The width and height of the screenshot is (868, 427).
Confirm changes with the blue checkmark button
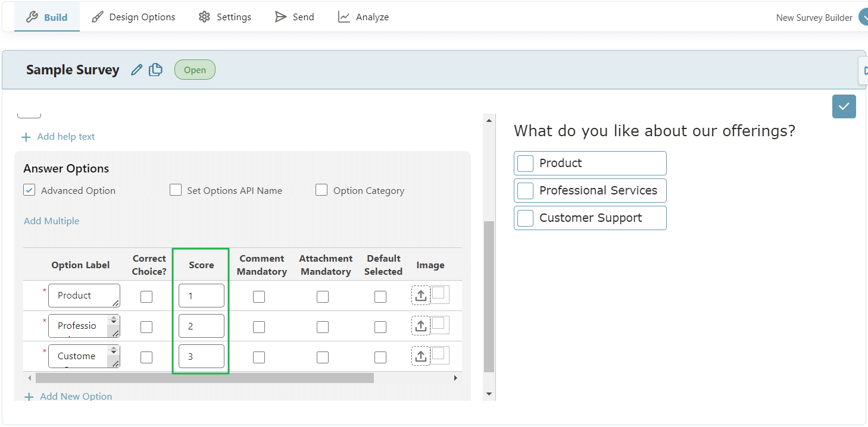pyautogui.click(x=844, y=106)
